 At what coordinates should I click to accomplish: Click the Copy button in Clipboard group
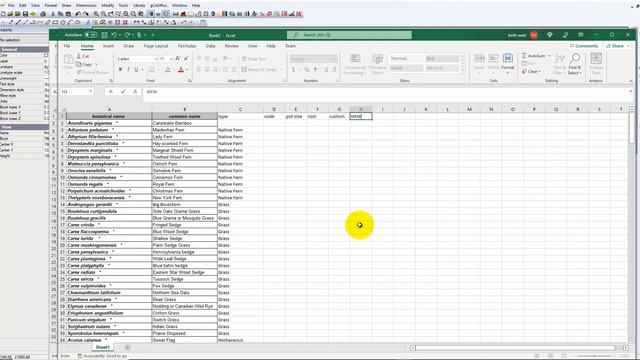(84, 64)
